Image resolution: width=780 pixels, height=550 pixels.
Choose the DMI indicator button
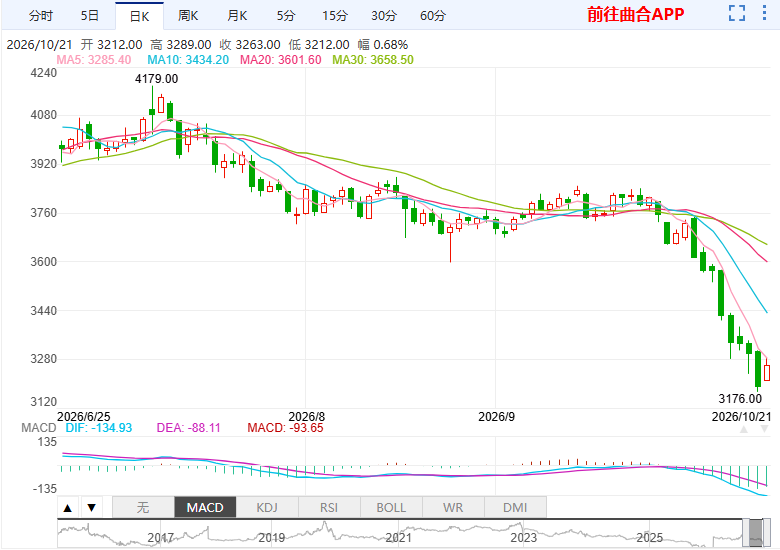click(515, 508)
